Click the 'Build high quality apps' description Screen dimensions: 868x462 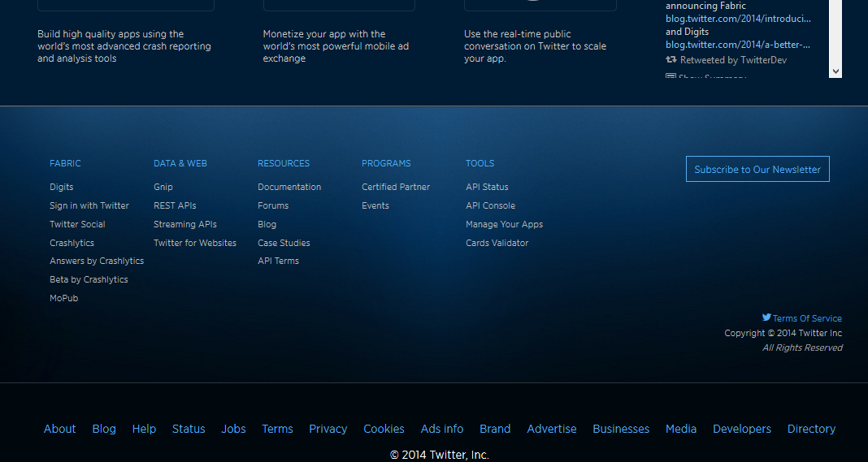click(x=124, y=46)
